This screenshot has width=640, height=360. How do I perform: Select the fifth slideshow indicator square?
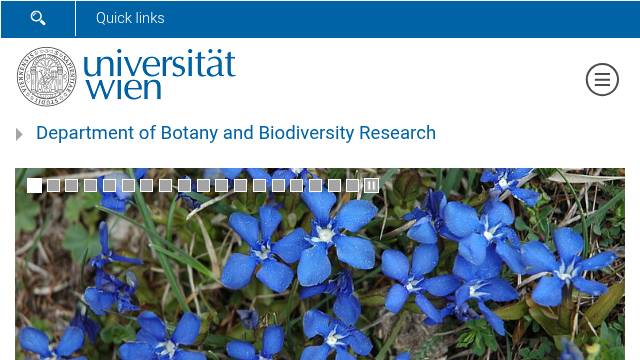(109, 186)
